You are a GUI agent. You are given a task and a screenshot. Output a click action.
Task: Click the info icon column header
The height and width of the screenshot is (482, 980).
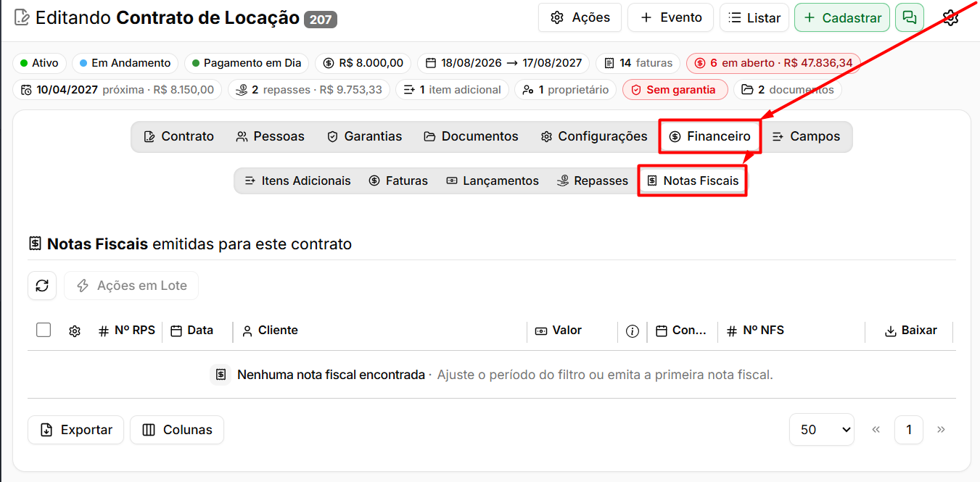(x=633, y=331)
